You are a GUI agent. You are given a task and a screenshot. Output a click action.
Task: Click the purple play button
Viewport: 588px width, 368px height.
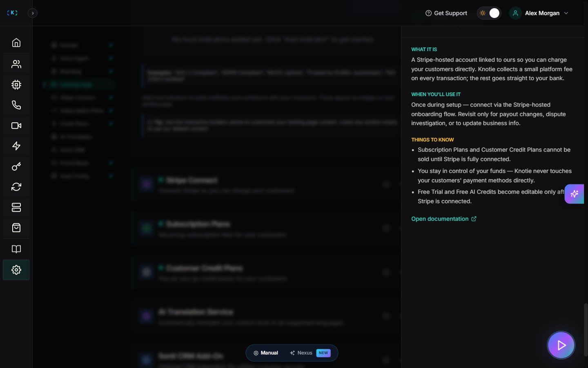[x=561, y=345]
